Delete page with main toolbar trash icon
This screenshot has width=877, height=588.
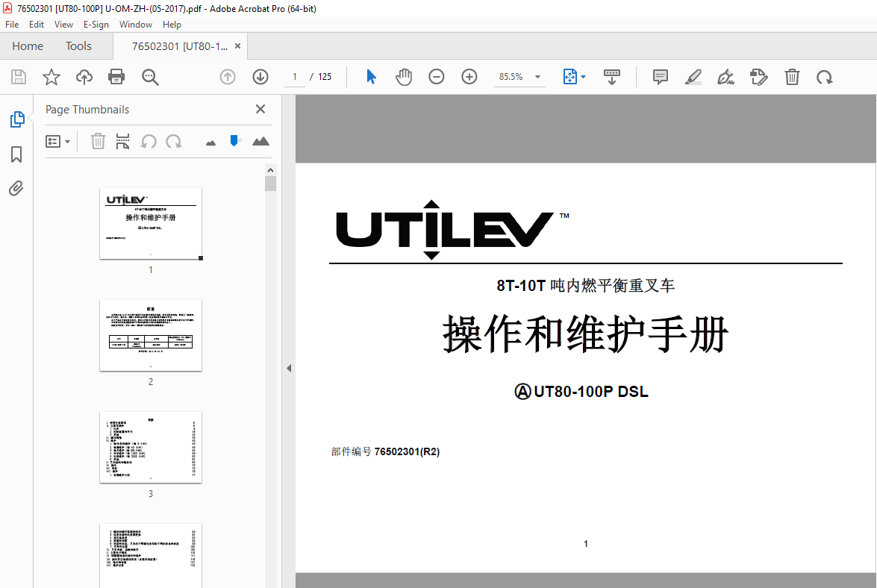(x=792, y=77)
